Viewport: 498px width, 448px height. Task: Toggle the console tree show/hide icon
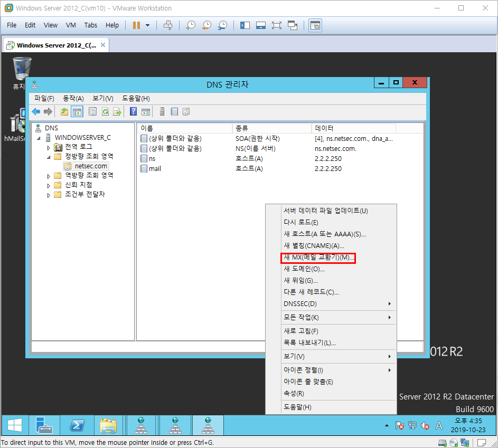[77, 112]
